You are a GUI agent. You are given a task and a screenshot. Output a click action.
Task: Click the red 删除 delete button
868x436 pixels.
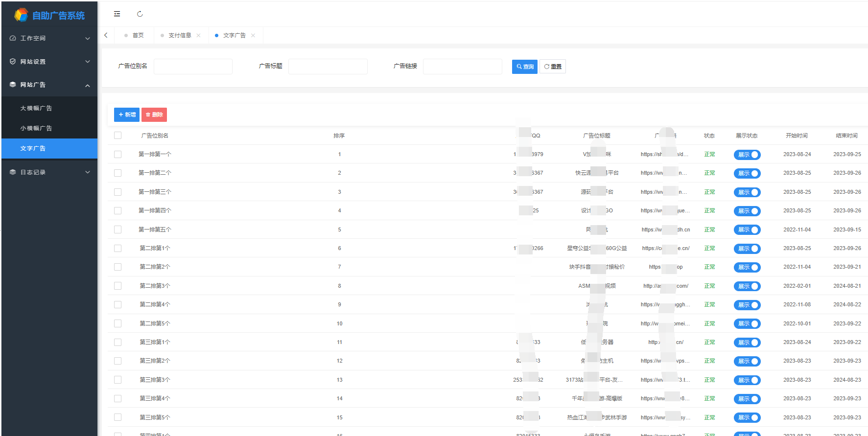coord(154,115)
